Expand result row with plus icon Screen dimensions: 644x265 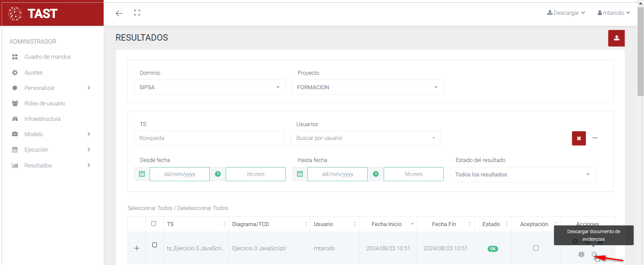pyautogui.click(x=137, y=248)
